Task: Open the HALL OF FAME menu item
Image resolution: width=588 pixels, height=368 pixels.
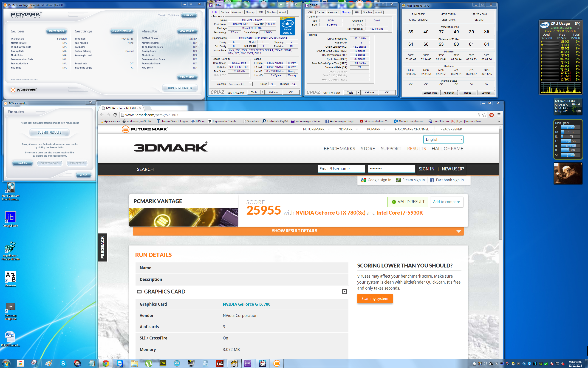Action: 447,149
